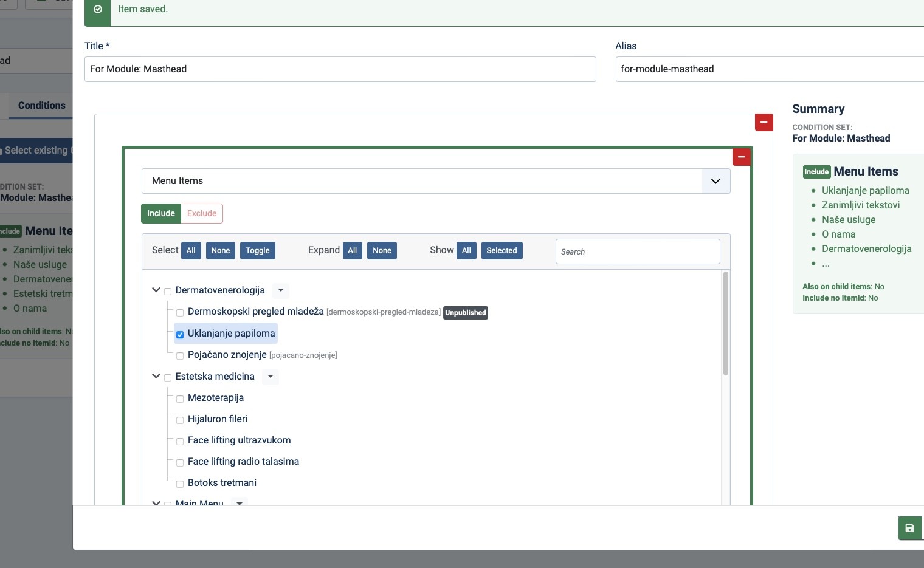
Task: Click the Include badge in the modal Summary
Action: 816,172
